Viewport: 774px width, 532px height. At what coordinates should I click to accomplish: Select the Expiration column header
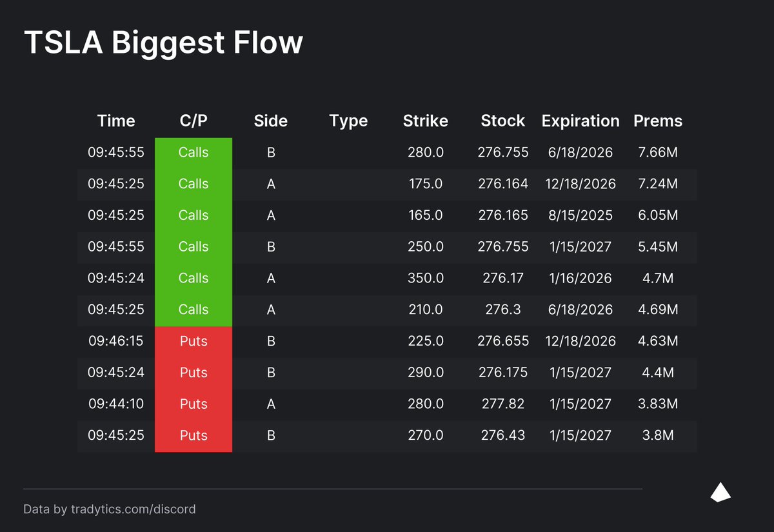point(580,121)
